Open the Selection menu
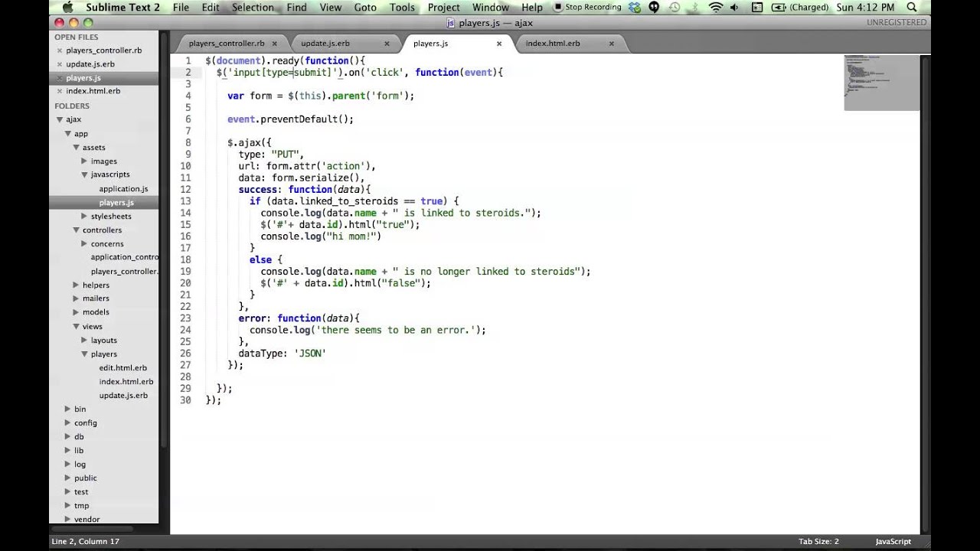The image size is (980, 551). pyautogui.click(x=253, y=8)
